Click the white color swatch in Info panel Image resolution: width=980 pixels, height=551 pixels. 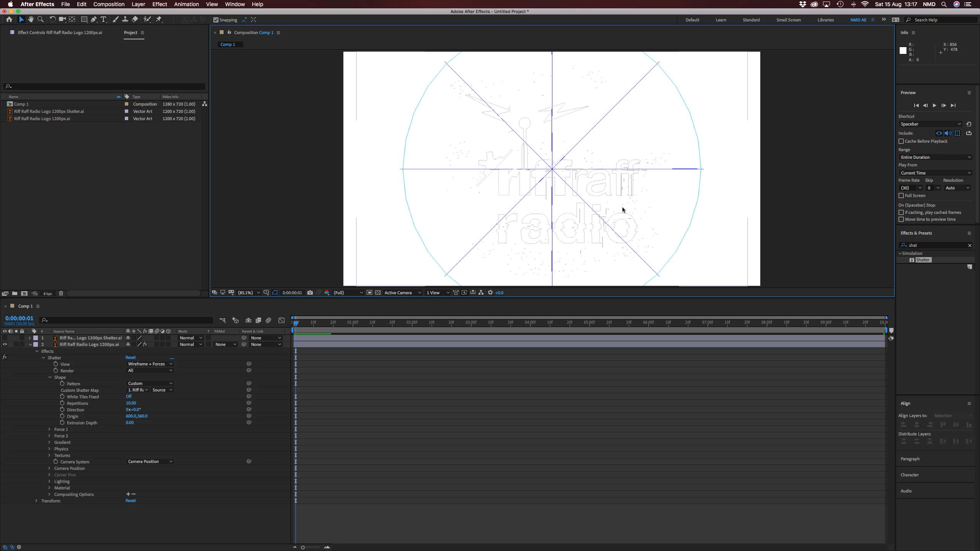[903, 51]
